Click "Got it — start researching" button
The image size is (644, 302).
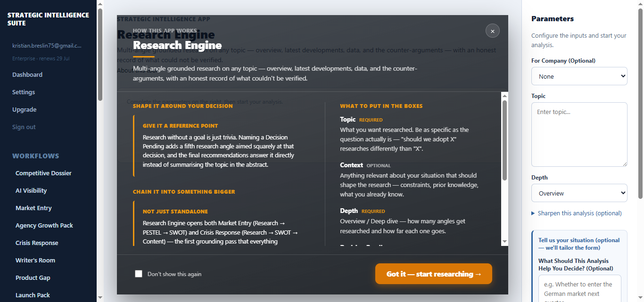[434, 274]
